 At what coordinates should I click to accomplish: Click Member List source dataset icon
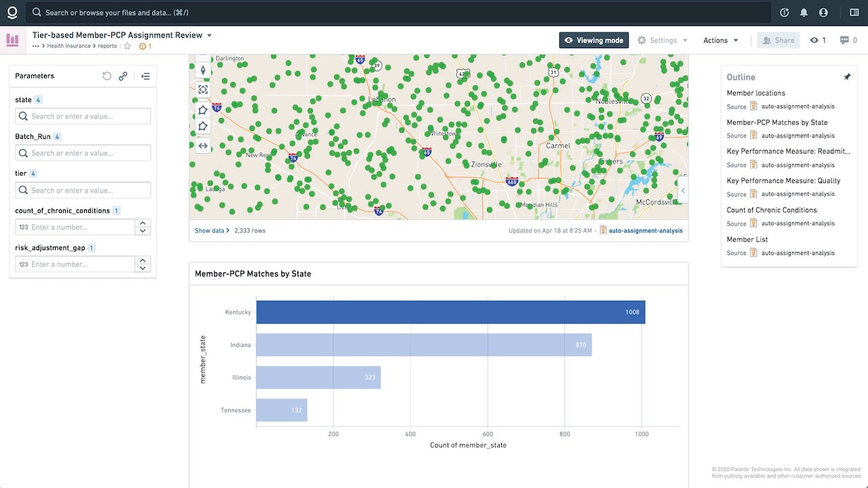tap(753, 253)
